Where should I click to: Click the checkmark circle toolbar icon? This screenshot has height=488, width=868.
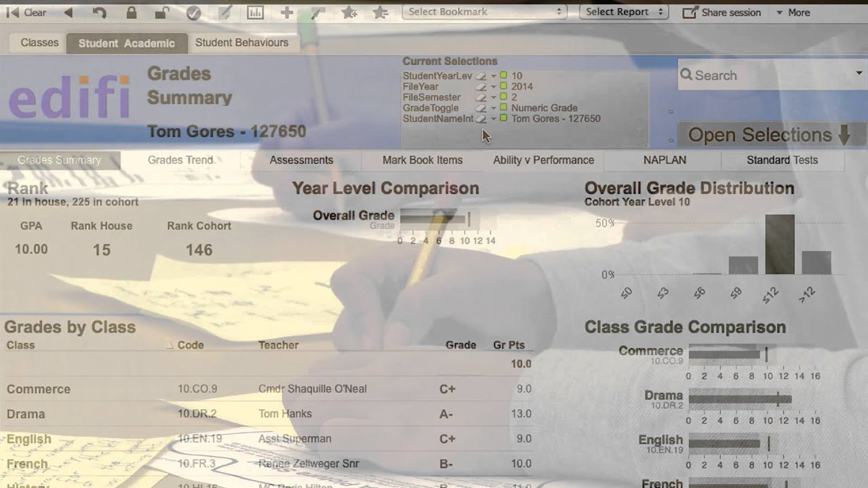pyautogui.click(x=193, y=12)
